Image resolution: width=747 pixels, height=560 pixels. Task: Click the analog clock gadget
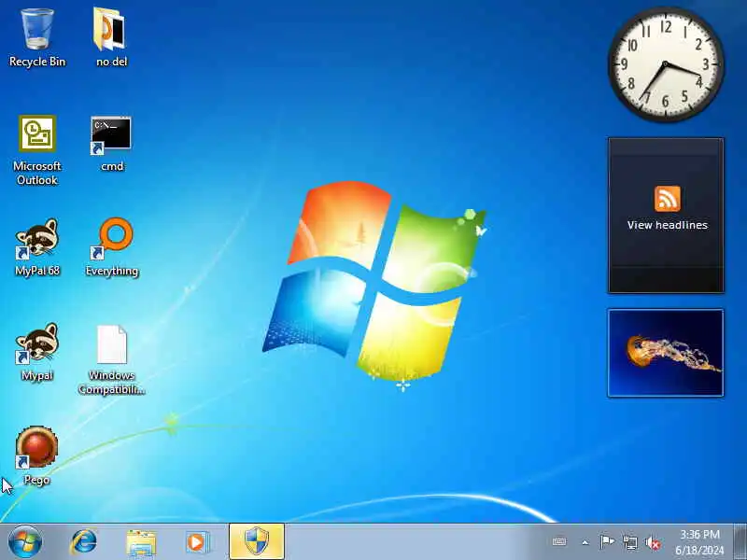(x=666, y=64)
